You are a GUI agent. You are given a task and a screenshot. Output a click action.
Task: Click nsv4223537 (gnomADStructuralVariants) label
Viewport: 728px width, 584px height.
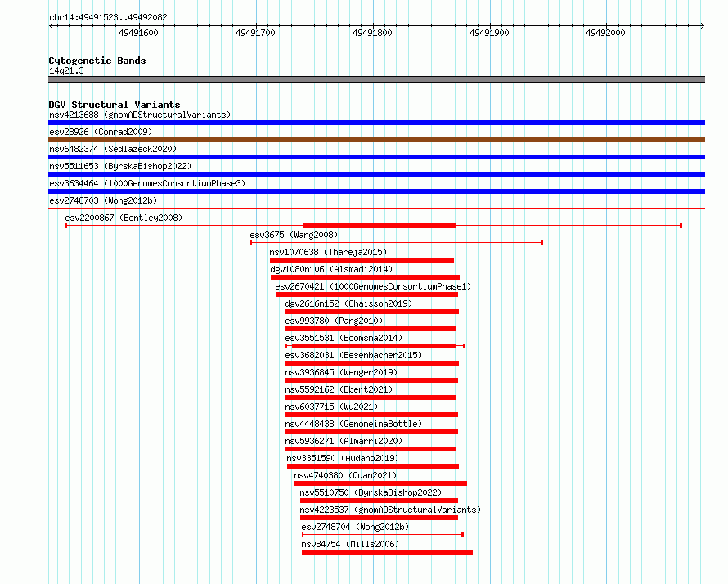click(x=390, y=510)
